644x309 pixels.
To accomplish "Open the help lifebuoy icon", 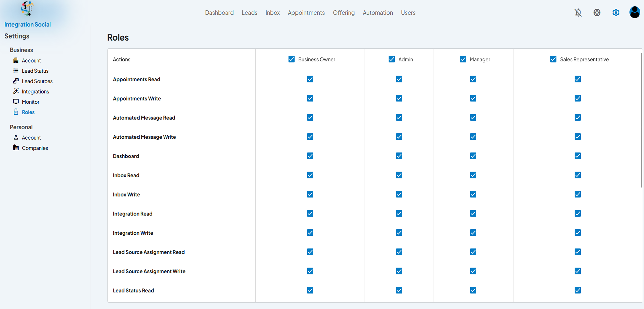I will pyautogui.click(x=597, y=12).
